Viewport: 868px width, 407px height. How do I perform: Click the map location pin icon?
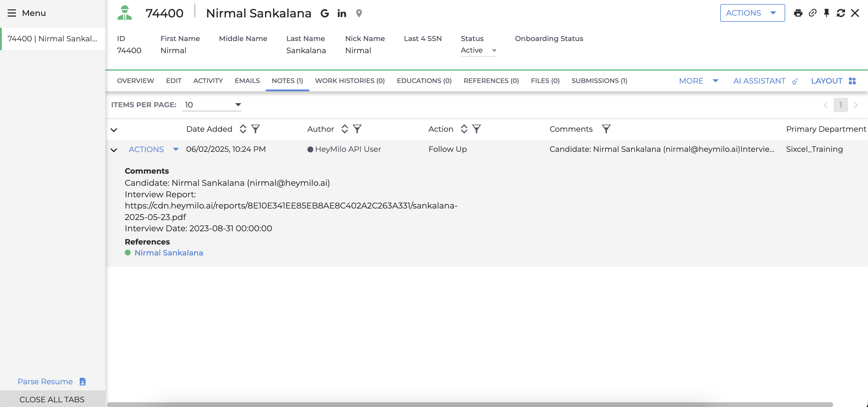(x=359, y=13)
